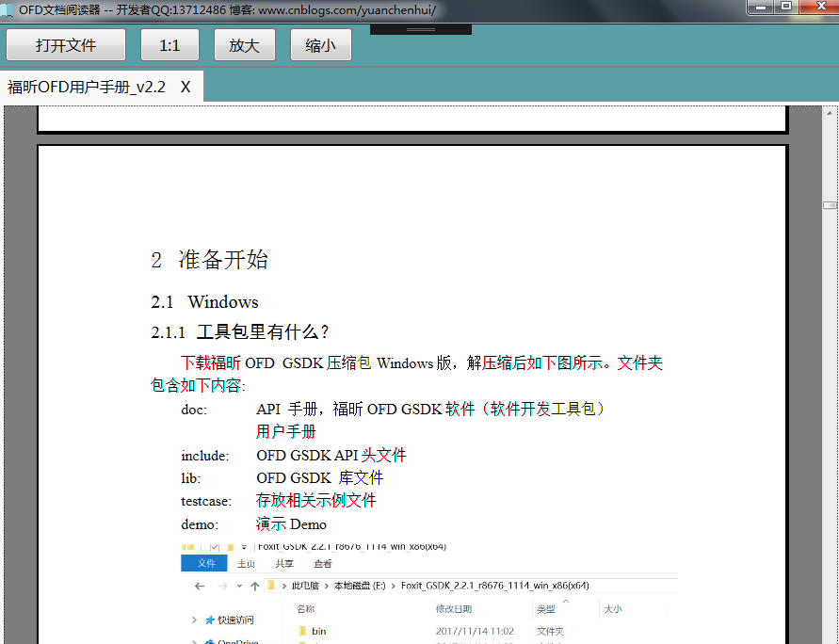Click the vertical scrollbar thumb
The image size is (839, 644).
coord(830,205)
